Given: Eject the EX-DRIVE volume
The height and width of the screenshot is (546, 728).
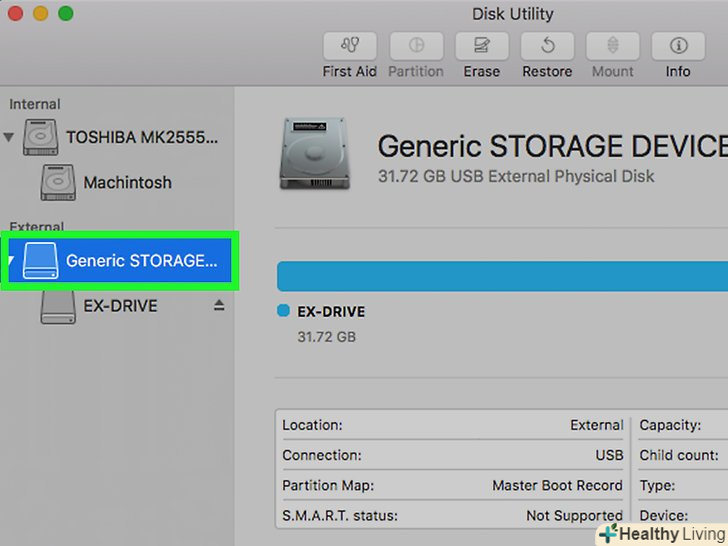Looking at the screenshot, I should (x=219, y=306).
